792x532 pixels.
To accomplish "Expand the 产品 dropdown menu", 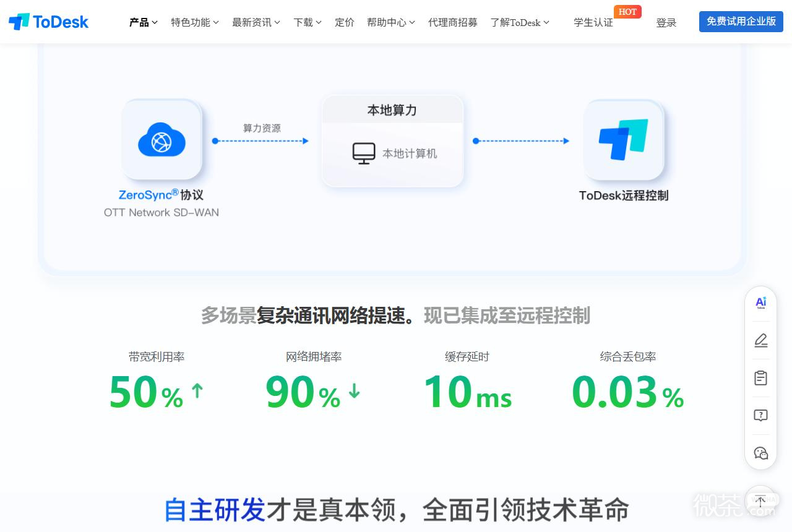I will click(144, 22).
